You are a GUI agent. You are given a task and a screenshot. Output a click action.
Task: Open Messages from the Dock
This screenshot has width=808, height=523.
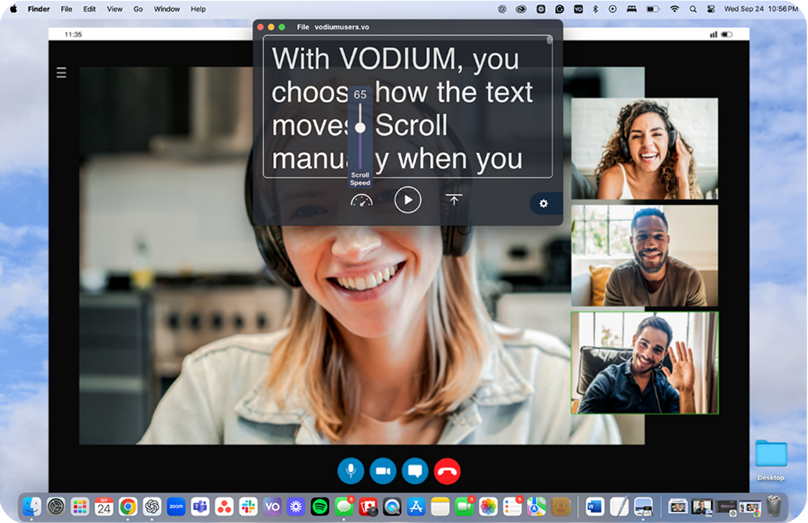[344, 507]
